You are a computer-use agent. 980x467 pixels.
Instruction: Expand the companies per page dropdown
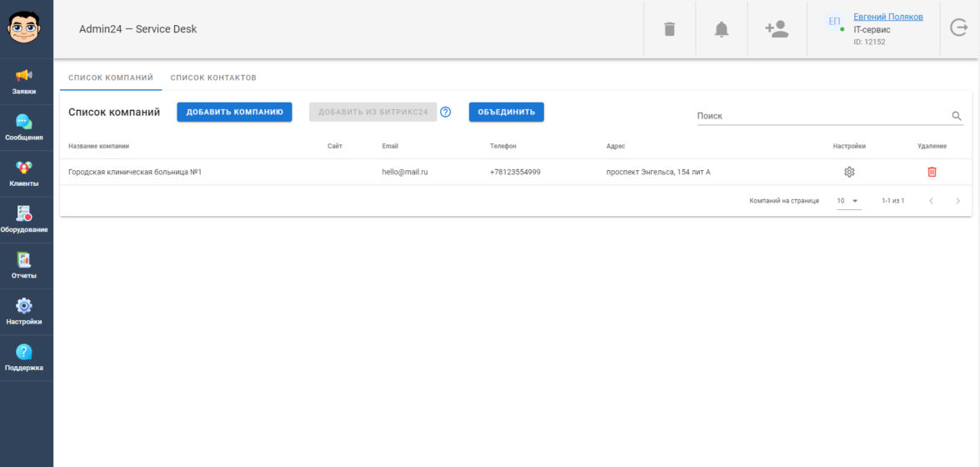[x=848, y=201]
